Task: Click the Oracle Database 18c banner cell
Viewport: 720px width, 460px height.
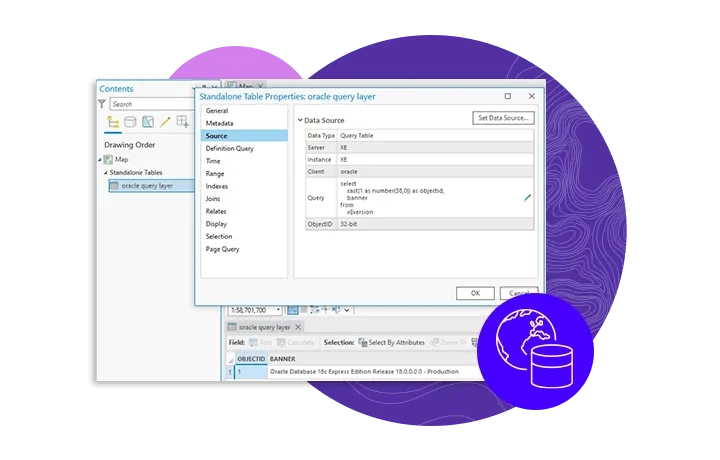Action: [x=364, y=371]
